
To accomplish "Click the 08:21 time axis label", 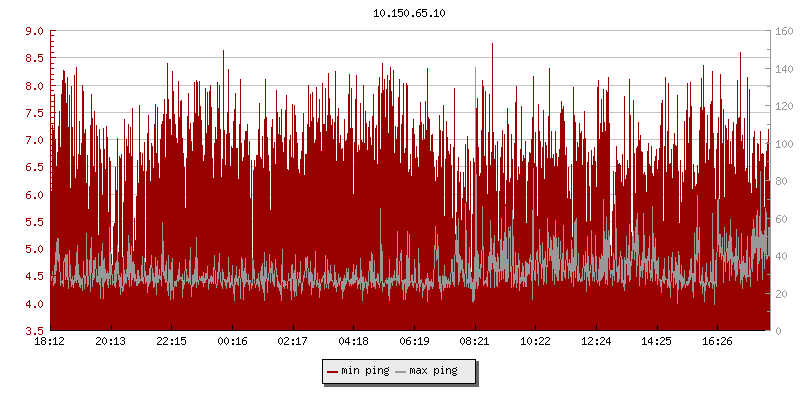I will pos(475,341).
